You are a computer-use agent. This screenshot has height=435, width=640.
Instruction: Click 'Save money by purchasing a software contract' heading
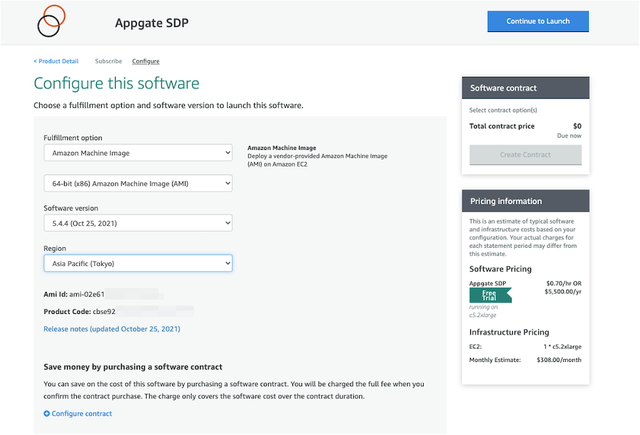(133, 367)
